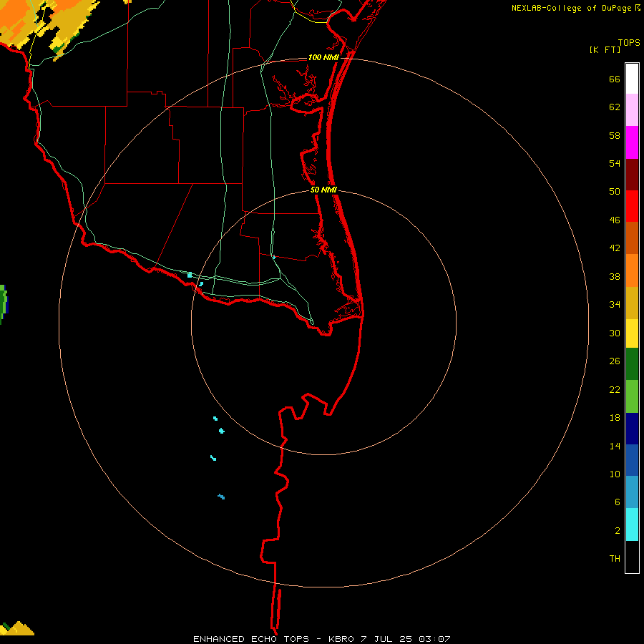Click the 'TH' threshold legend label
The image size is (644, 644).
pyautogui.click(x=615, y=559)
